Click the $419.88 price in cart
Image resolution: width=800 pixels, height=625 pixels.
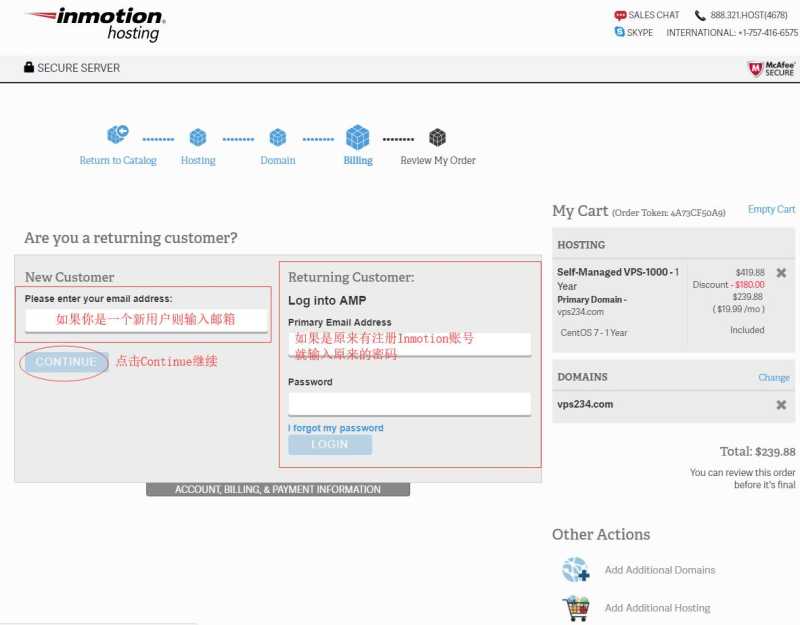pos(749,272)
